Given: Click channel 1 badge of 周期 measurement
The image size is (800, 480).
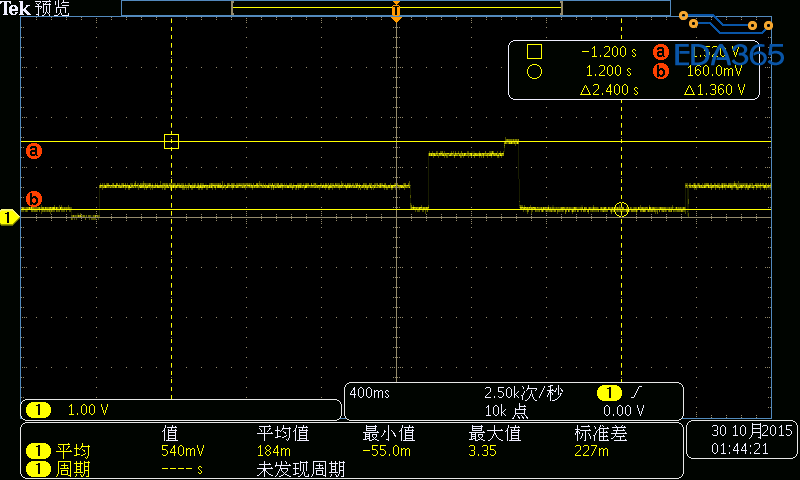Looking at the screenshot, I should point(38,469).
